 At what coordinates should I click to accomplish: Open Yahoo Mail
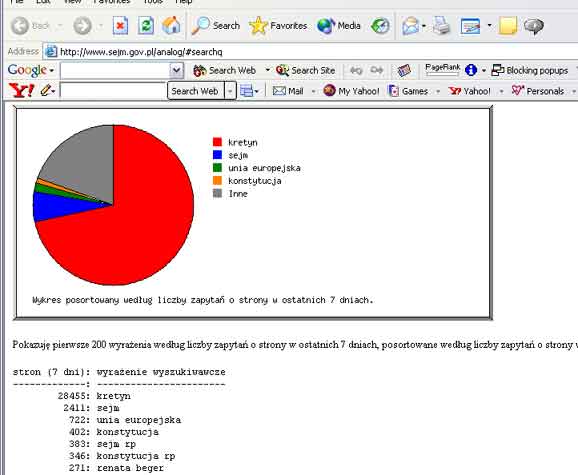(x=288, y=91)
